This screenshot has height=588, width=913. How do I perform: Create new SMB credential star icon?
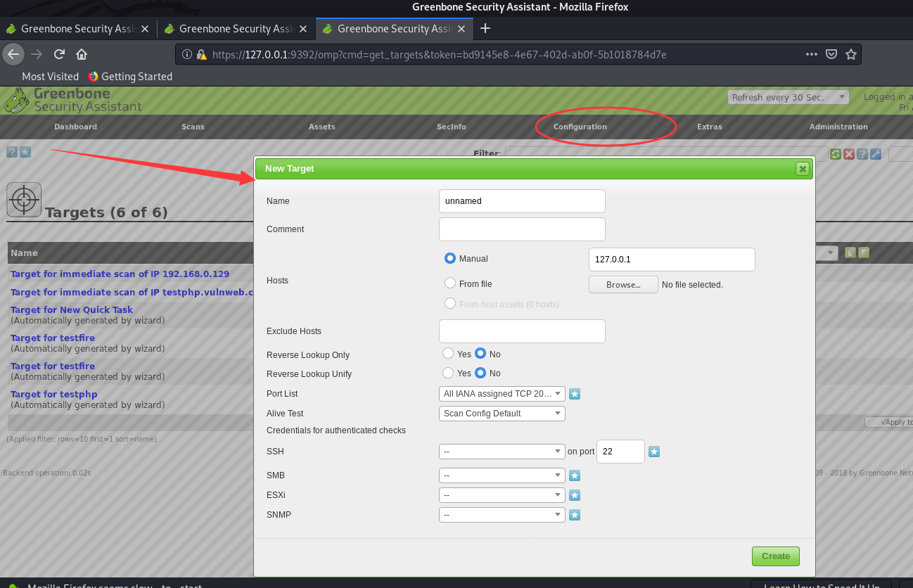[x=575, y=475]
